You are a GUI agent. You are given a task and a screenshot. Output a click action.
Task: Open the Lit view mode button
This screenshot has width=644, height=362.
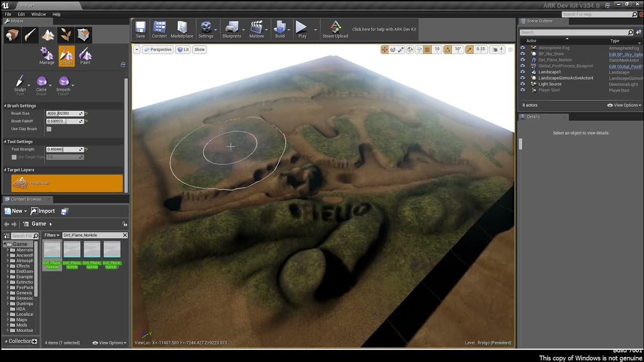coord(183,49)
